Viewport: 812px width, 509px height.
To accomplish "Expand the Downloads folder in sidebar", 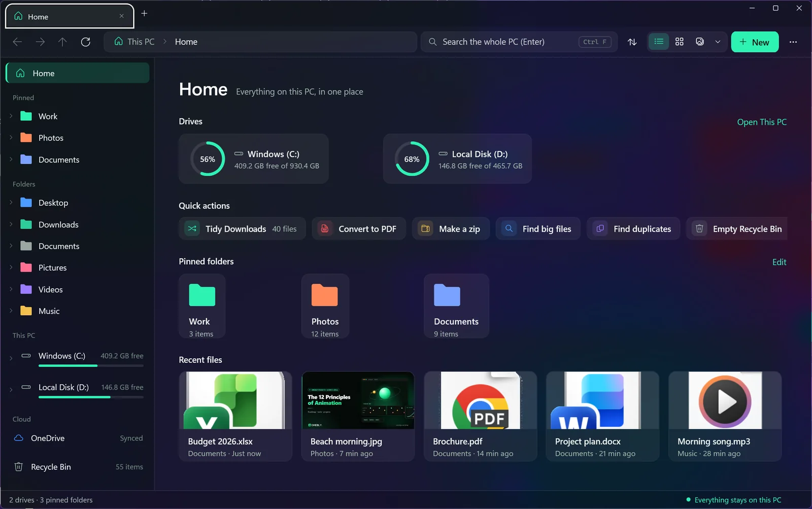I will click(x=11, y=225).
